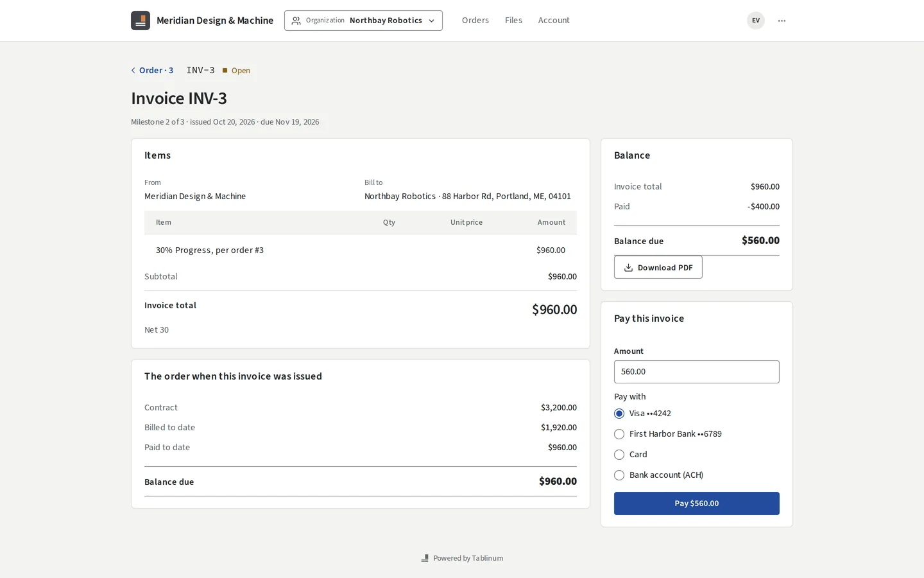Click the Unit price column header
Viewport: 924px width, 578px height.
(466, 223)
